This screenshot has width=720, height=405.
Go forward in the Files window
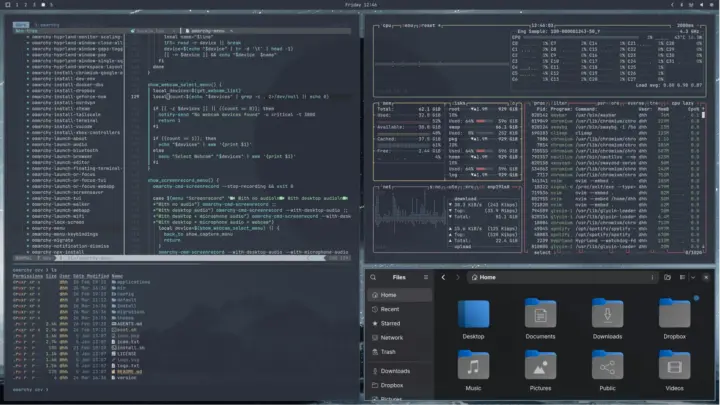click(x=457, y=277)
